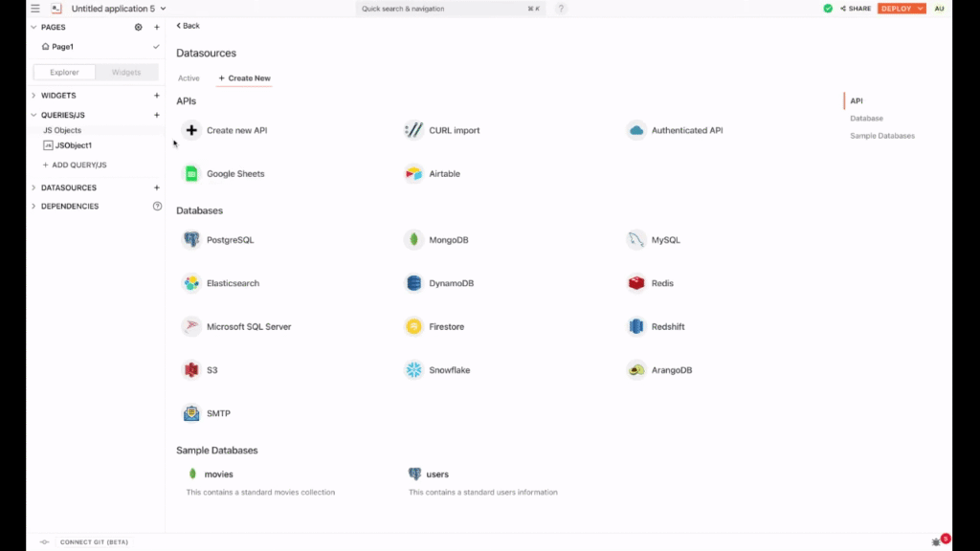Click the git branch icon in footer
The height and width of the screenshot is (551, 980).
tap(44, 542)
